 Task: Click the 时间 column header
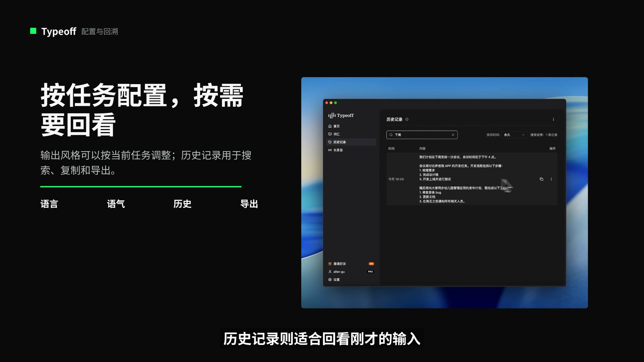point(391,148)
